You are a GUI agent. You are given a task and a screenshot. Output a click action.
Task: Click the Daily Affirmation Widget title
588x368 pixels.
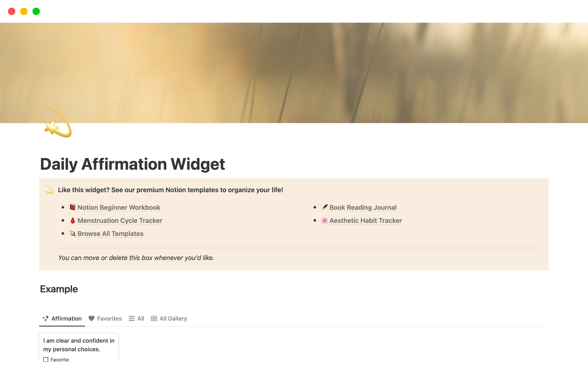[x=132, y=164]
